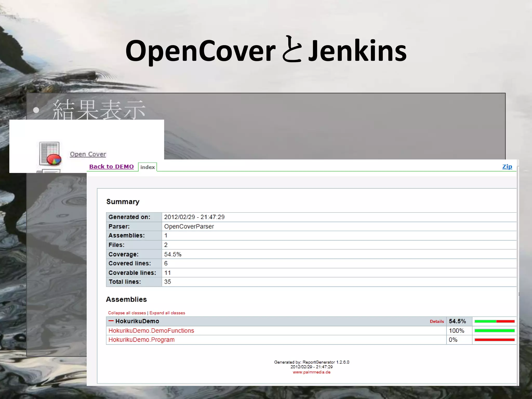Click the Covered lines value 6

pos(166,263)
